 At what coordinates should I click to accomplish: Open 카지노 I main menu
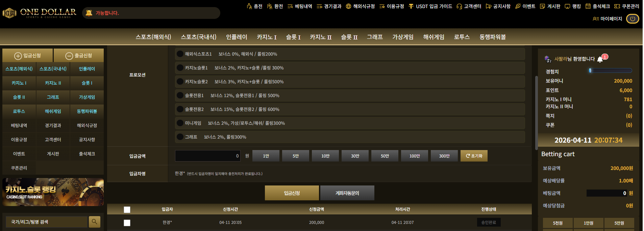click(267, 37)
